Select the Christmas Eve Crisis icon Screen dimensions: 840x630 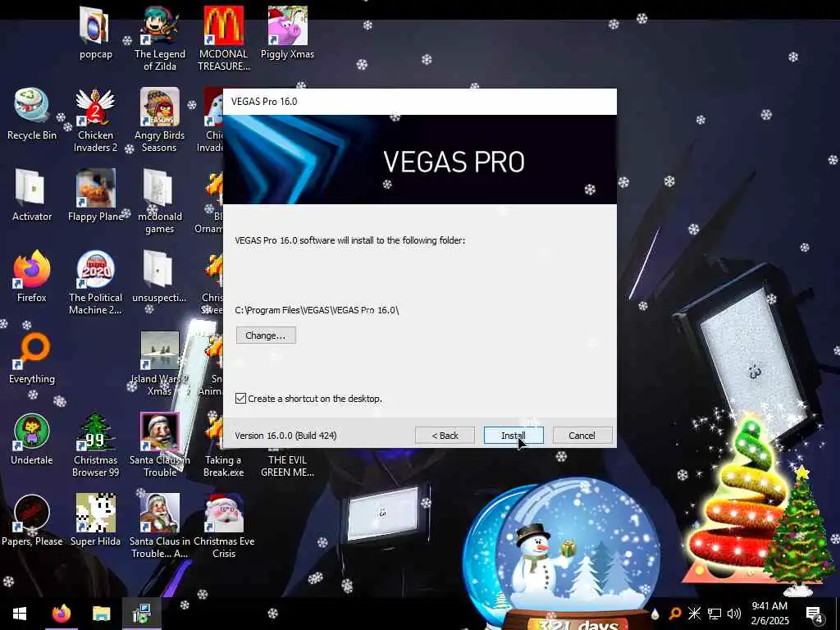223,526
